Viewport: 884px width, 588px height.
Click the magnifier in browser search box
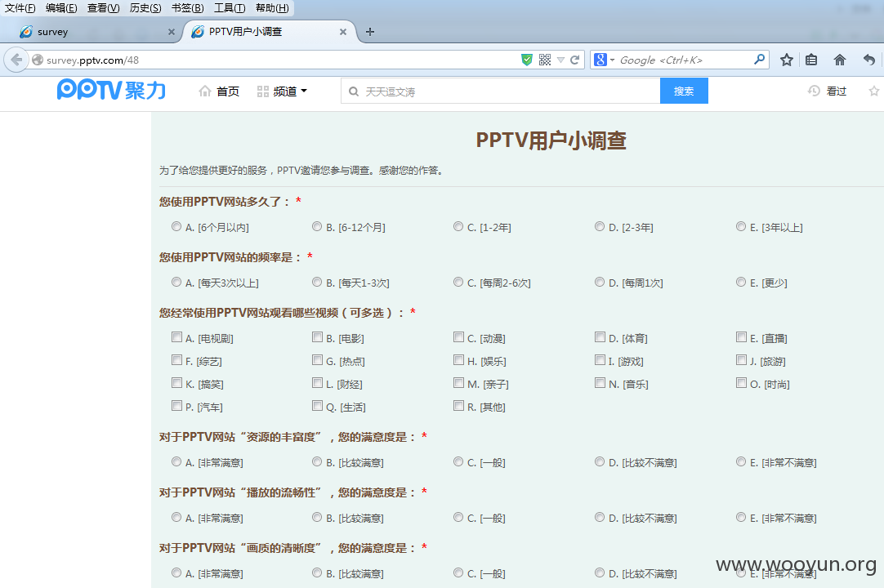[759, 59]
